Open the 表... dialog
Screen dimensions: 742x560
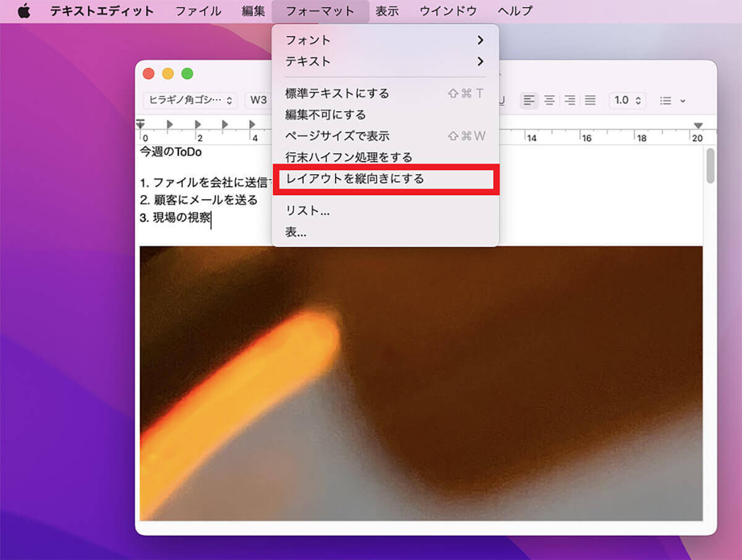point(385,232)
